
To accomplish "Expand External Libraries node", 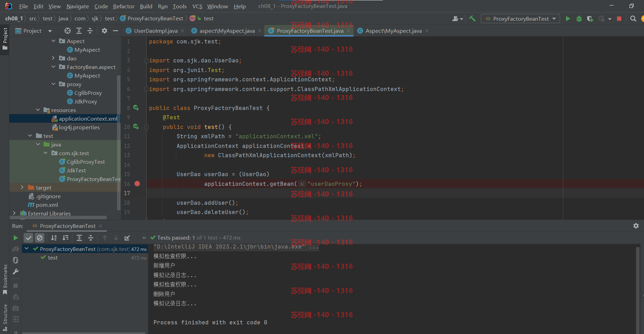I will point(14,213).
